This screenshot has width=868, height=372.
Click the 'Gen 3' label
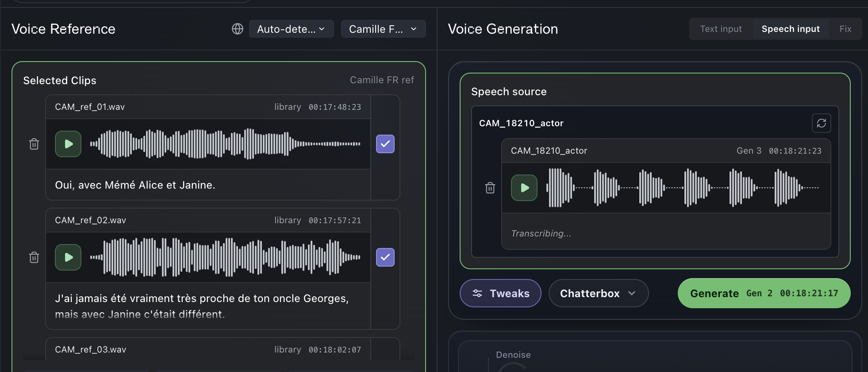pyautogui.click(x=749, y=151)
